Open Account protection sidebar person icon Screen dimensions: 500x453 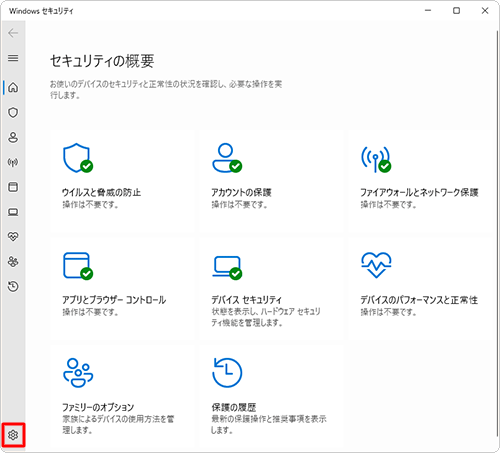[13, 137]
